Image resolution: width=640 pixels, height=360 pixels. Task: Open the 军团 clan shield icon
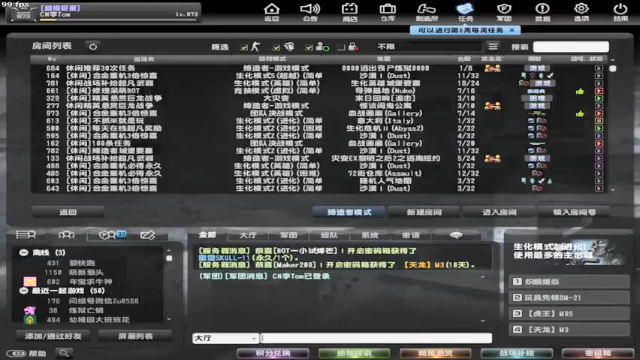[x=504, y=11]
